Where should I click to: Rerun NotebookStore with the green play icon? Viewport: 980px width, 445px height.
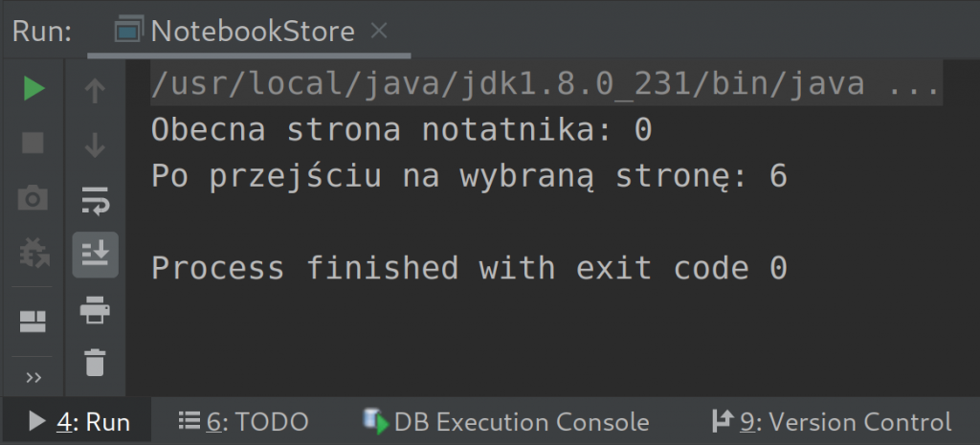33,89
